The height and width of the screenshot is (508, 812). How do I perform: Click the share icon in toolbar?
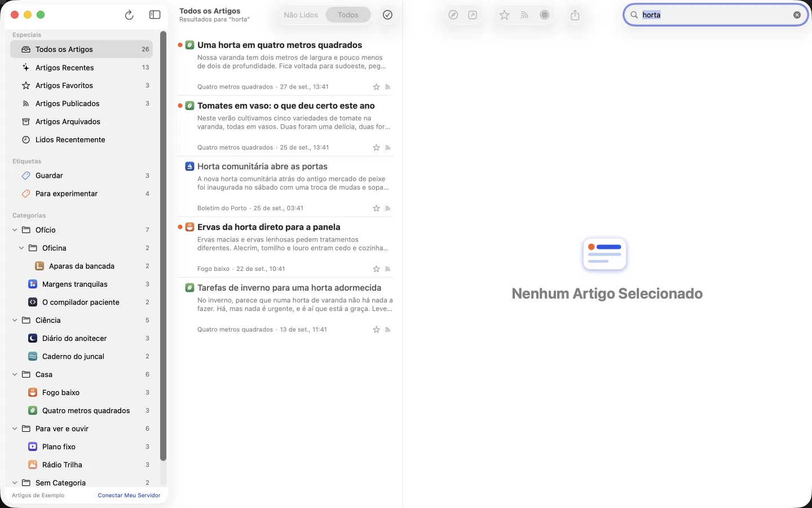[x=575, y=15]
